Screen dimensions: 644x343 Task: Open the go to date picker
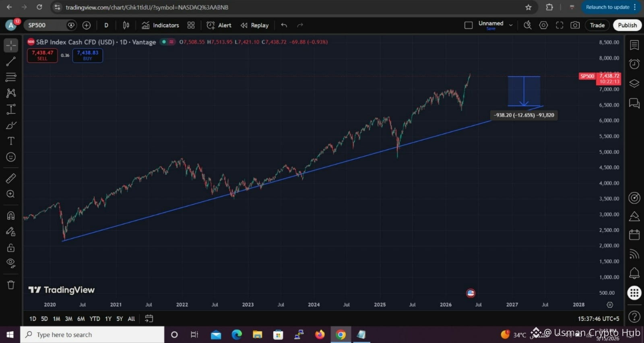pos(149,318)
